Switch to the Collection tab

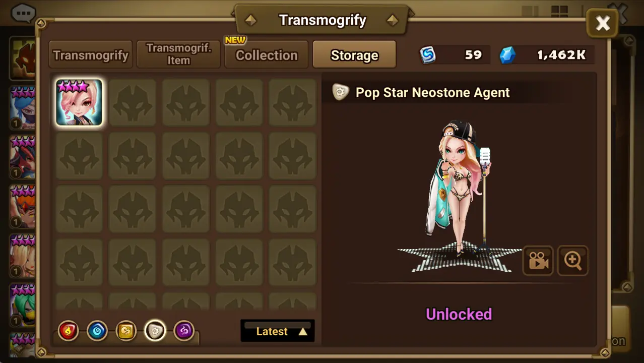pos(267,54)
